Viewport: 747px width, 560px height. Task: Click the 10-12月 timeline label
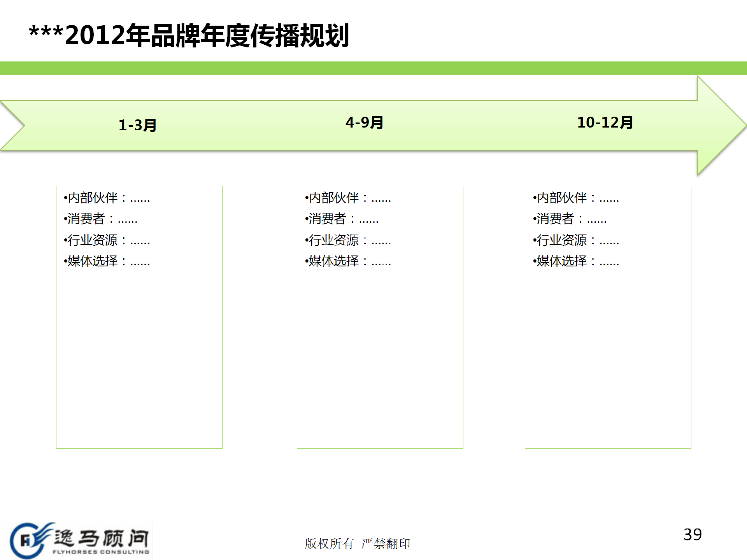(x=605, y=122)
